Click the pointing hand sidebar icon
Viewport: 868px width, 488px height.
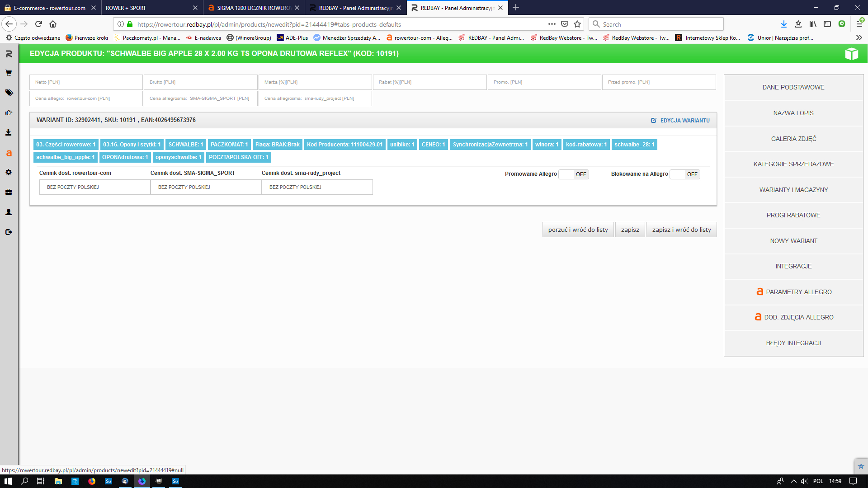pos(9,113)
